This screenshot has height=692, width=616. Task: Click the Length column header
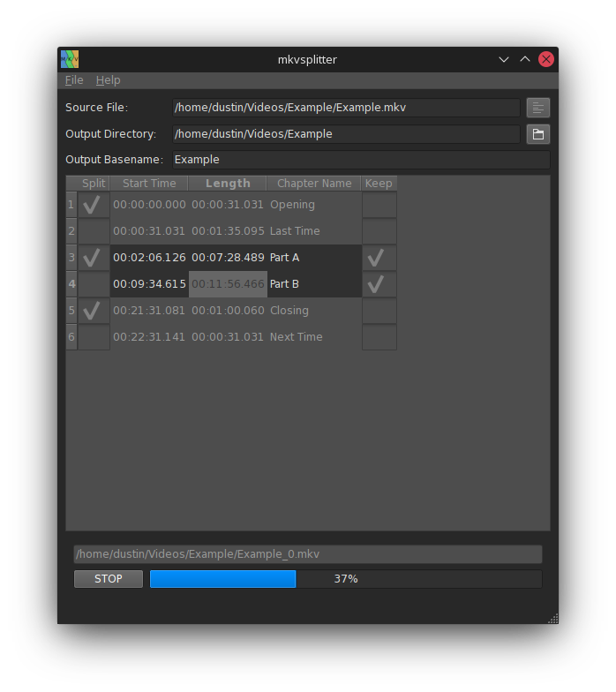(228, 184)
